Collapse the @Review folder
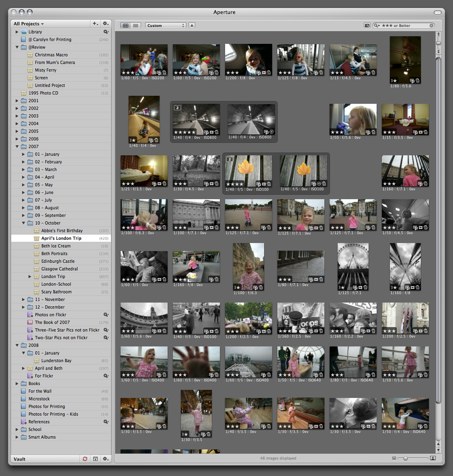Image resolution: width=453 pixels, height=476 pixels. [x=17, y=47]
